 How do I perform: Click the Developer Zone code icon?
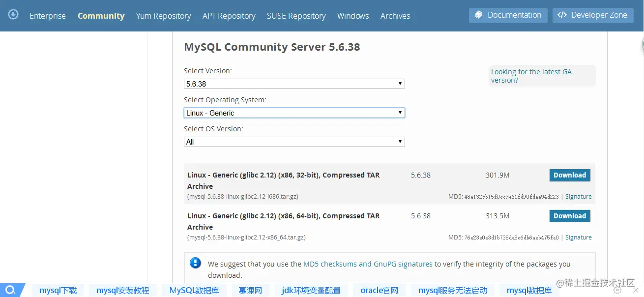(562, 15)
